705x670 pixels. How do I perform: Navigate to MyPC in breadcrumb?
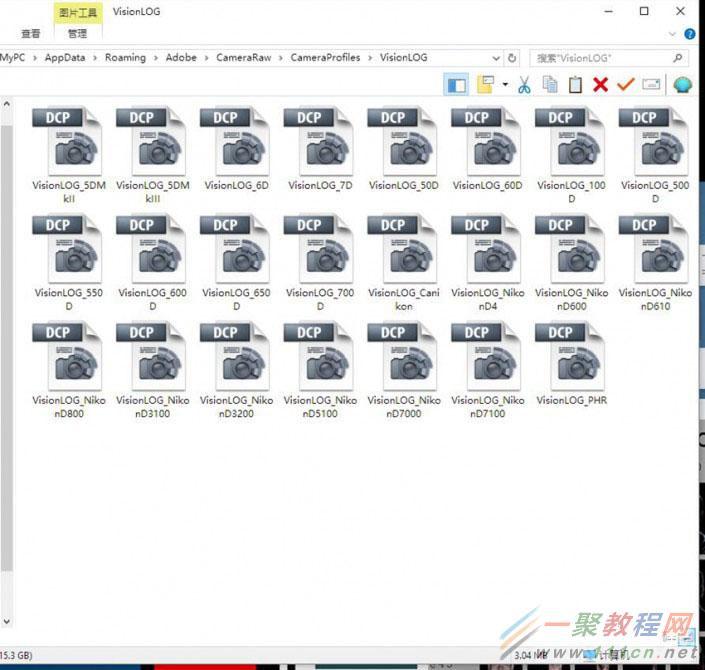[13, 58]
